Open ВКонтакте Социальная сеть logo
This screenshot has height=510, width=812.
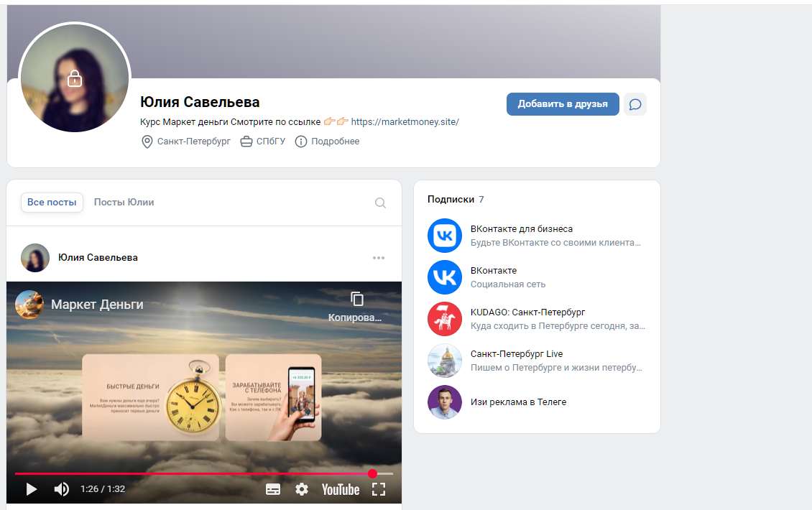pos(444,277)
